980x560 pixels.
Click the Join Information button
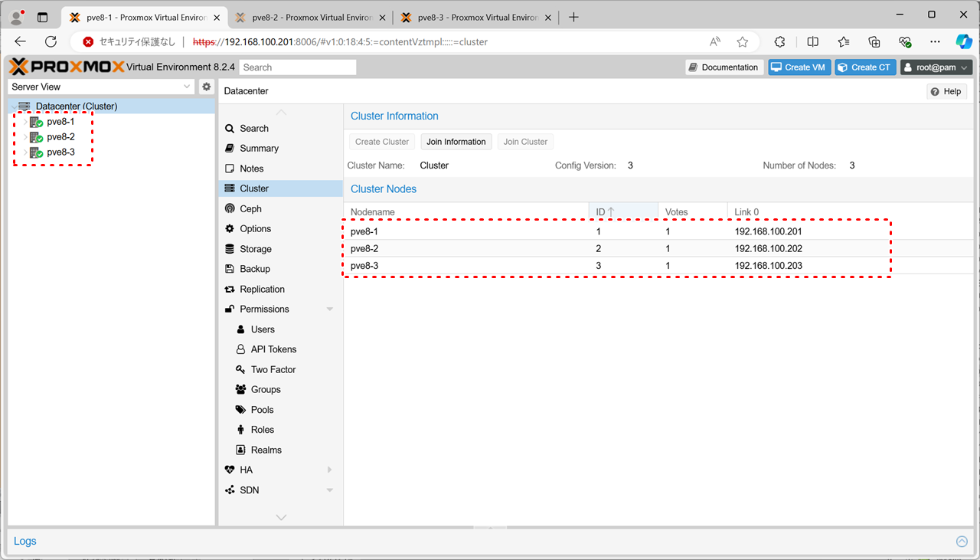pos(456,142)
